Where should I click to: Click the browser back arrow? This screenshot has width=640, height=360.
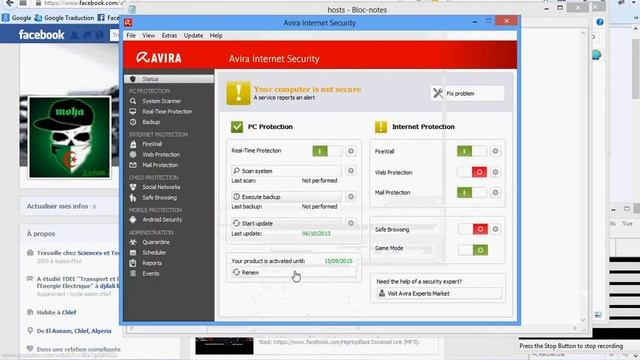click(x=9, y=3)
